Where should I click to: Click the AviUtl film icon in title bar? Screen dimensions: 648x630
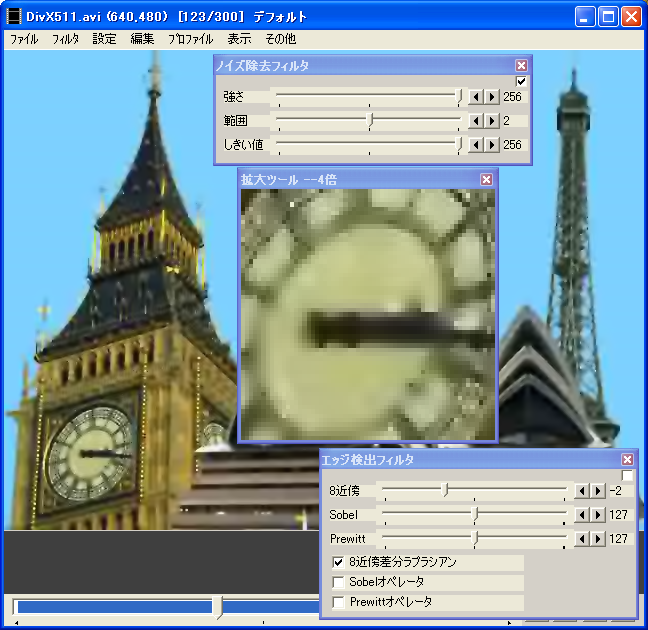point(14,17)
